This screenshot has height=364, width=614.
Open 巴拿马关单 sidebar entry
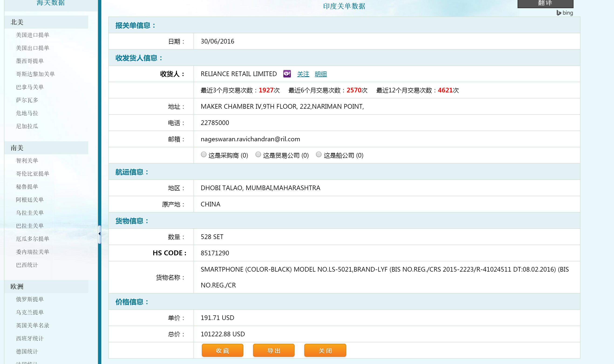click(x=30, y=87)
